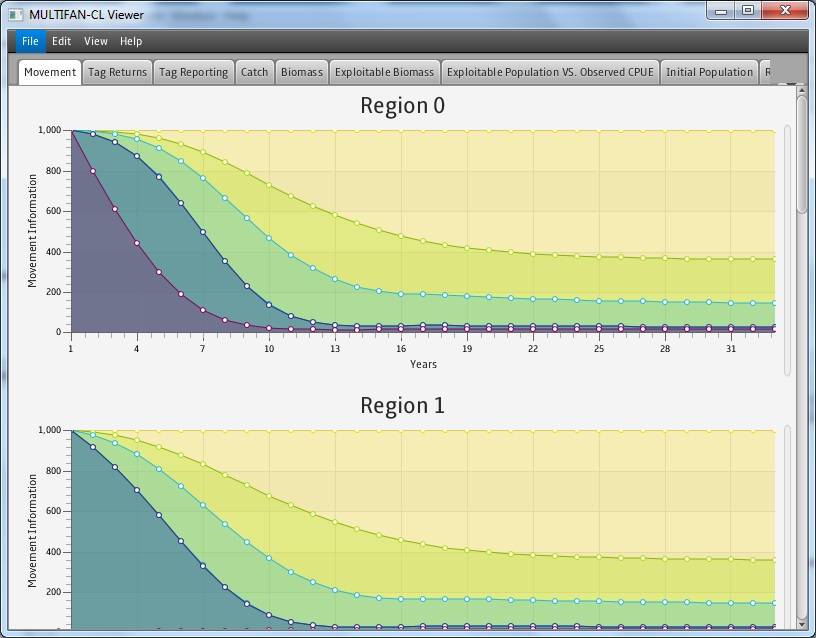The height and width of the screenshot is (638, 816).
Task: View the Initial Population tab
Action: pos(710,72)
